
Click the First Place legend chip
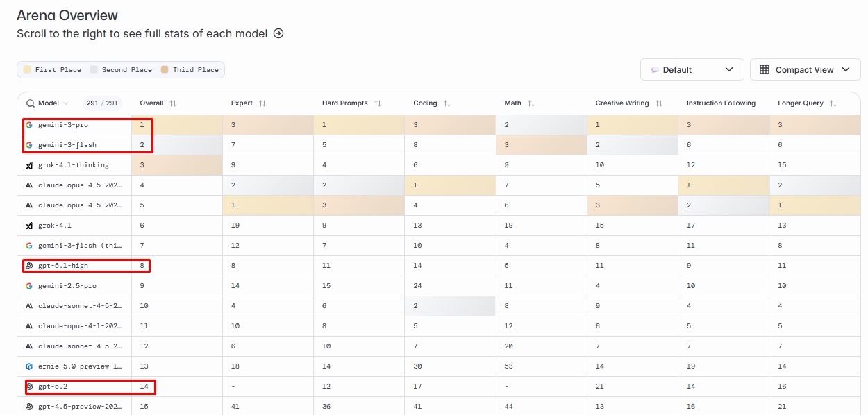click(51, 69)
